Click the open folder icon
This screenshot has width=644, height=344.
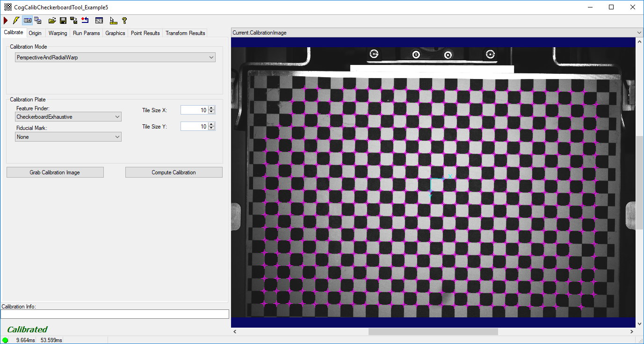tap(52, 21)
